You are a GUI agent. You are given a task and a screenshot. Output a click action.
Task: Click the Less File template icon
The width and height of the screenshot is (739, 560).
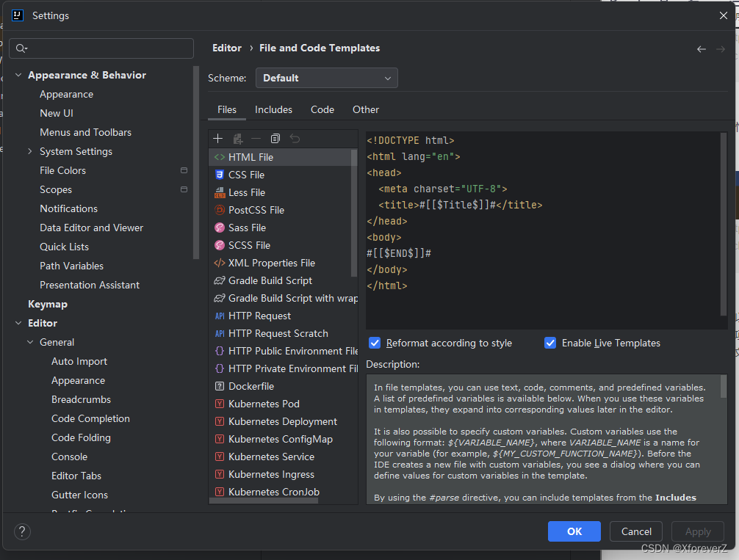[220, 192]
